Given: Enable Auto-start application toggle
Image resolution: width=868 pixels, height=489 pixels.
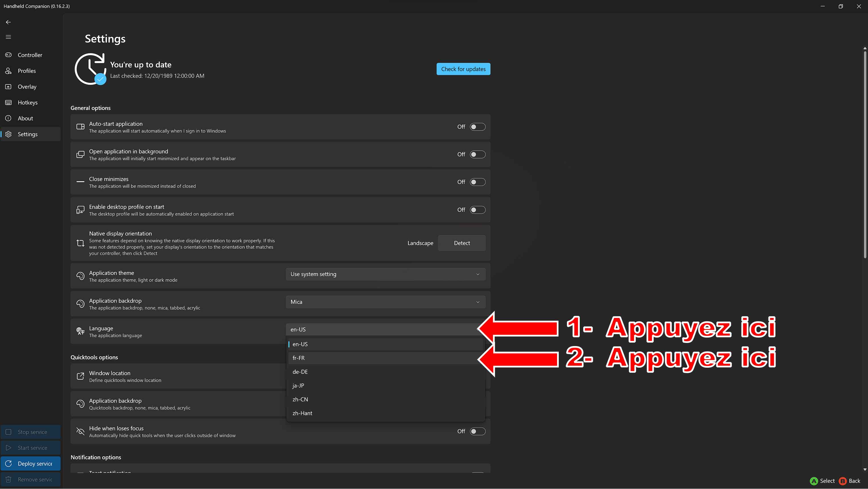Looking at the screenshot, I should [x=477, y=127].
